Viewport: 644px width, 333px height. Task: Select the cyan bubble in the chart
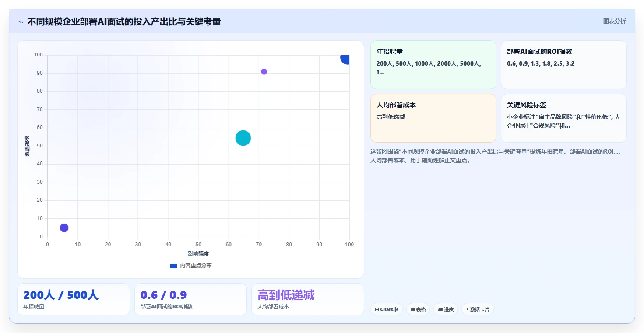[x=243, y=138]
